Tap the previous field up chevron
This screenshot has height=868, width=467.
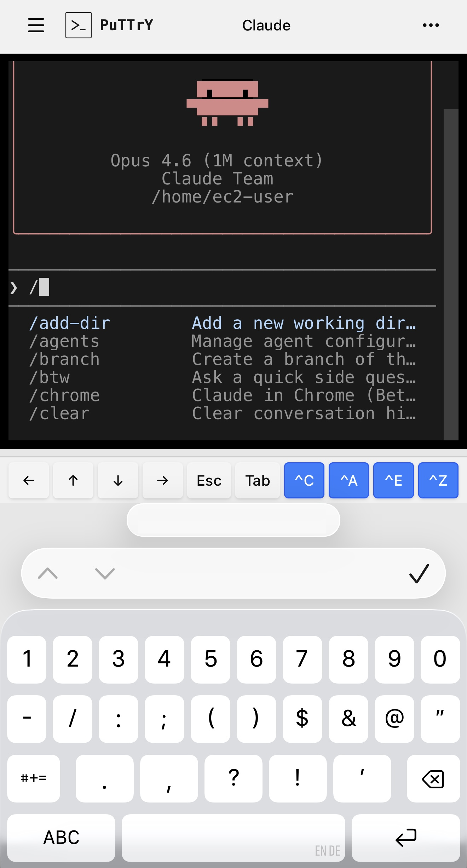48,573
